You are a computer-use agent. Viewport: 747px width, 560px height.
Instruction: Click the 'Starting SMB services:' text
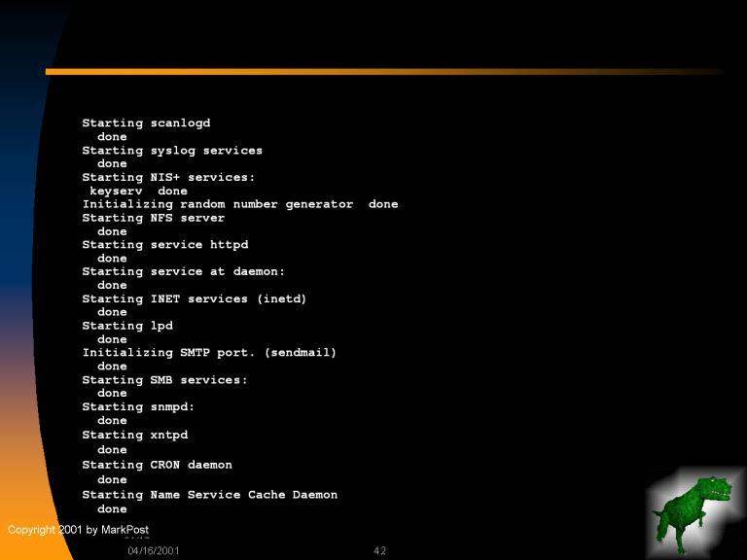164,380
